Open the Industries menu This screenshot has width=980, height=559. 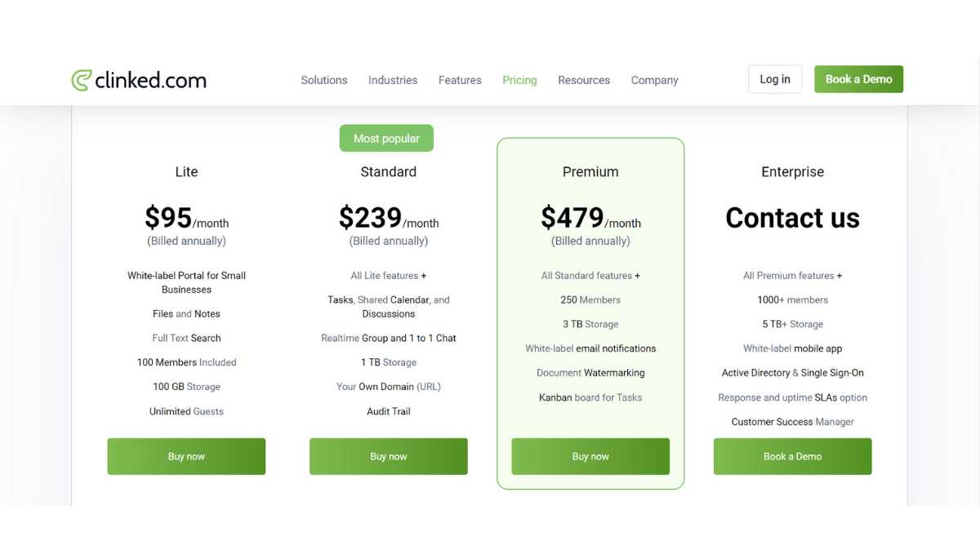point(393,80)
